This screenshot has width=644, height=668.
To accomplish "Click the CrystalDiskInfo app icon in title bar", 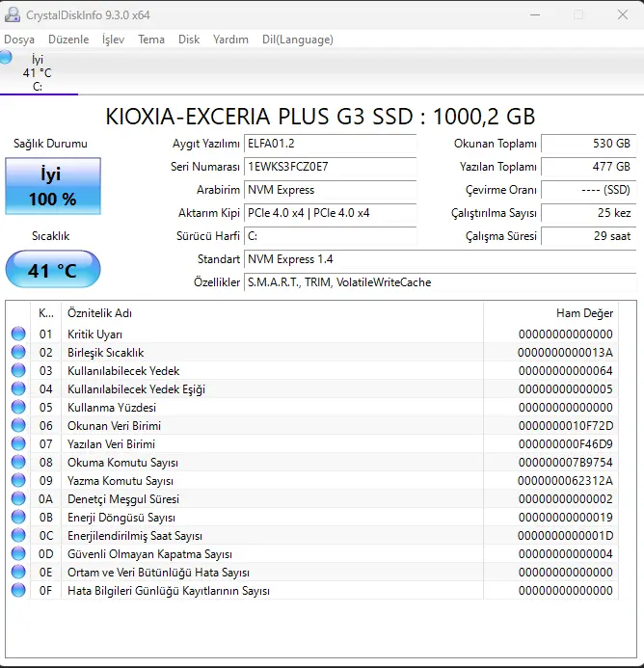I will (13, 14).
